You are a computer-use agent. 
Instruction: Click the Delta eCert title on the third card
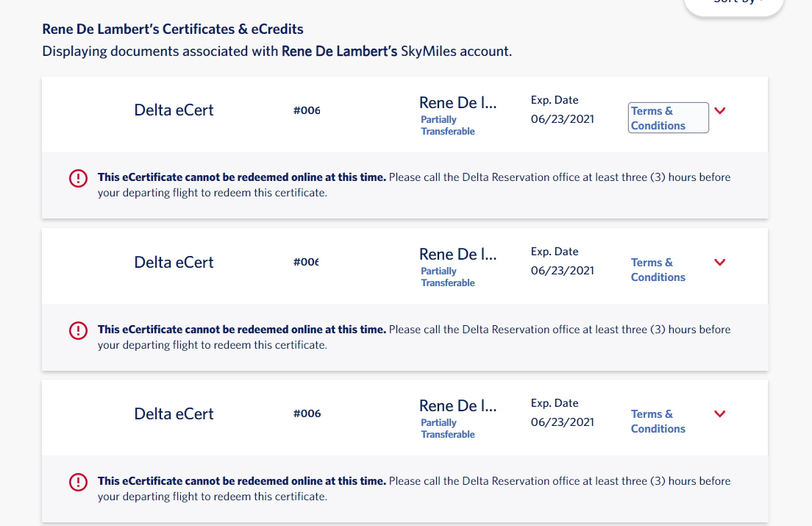[174, 413]
